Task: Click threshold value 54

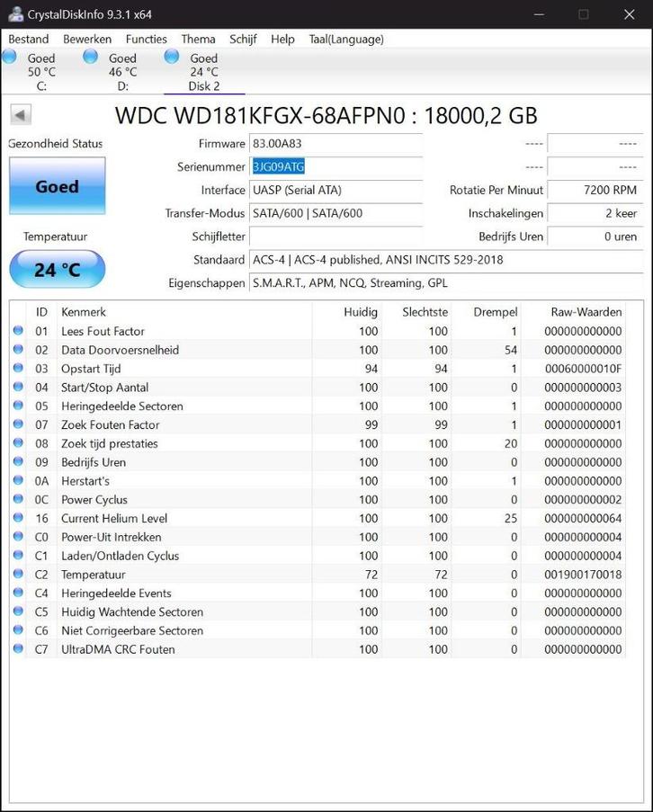Action: pyautogui.click(x=511, y=350)
